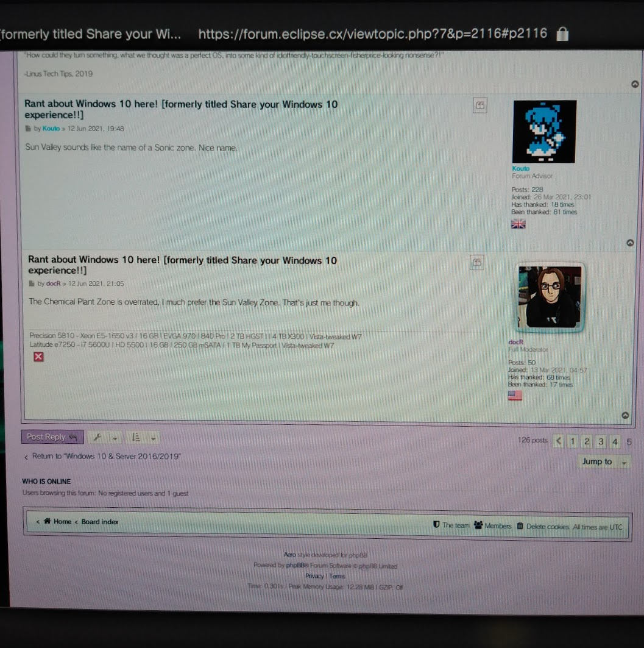This screenshot has width=644, height=648.
Task: Open the docR author link in post byline
Action: 53,283
